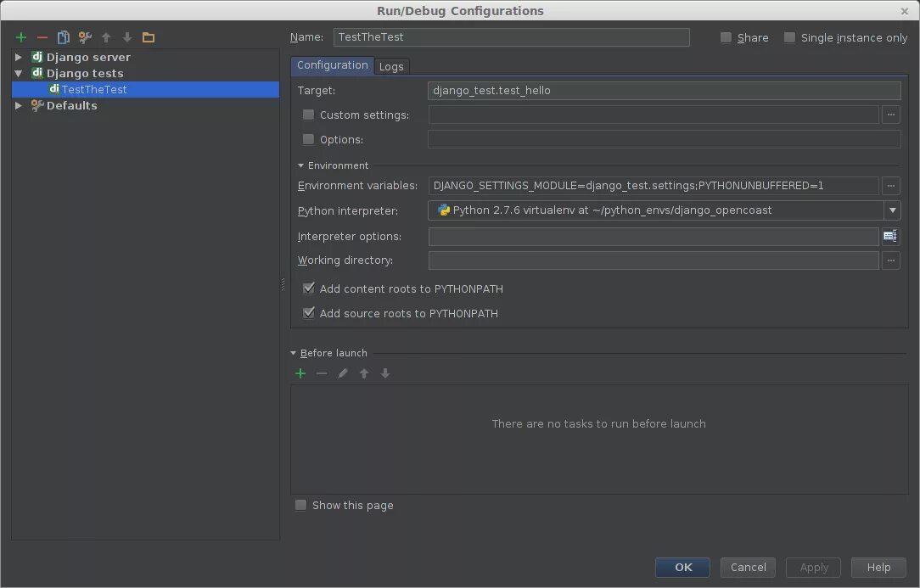Click the Django tests icon

[x=37, y=73]
